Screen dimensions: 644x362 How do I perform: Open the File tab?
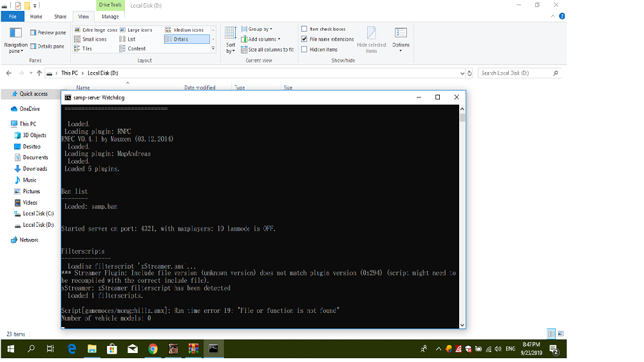13,17
